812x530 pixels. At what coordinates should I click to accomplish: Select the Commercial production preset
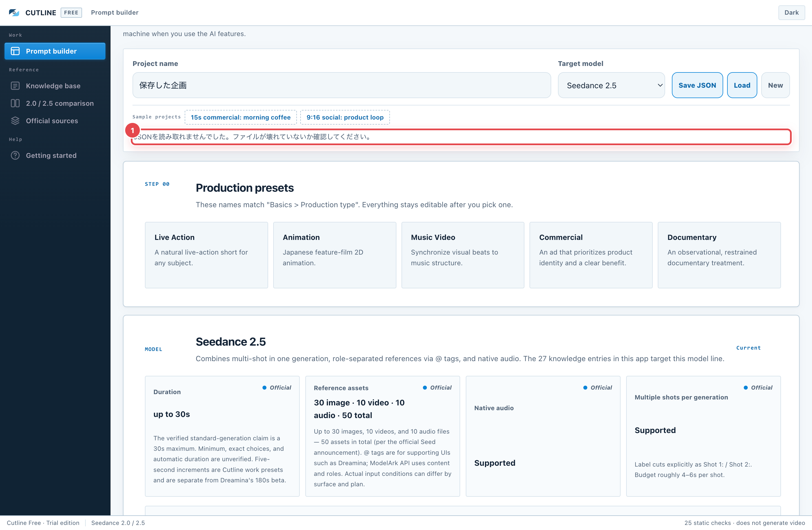[591, 255]
